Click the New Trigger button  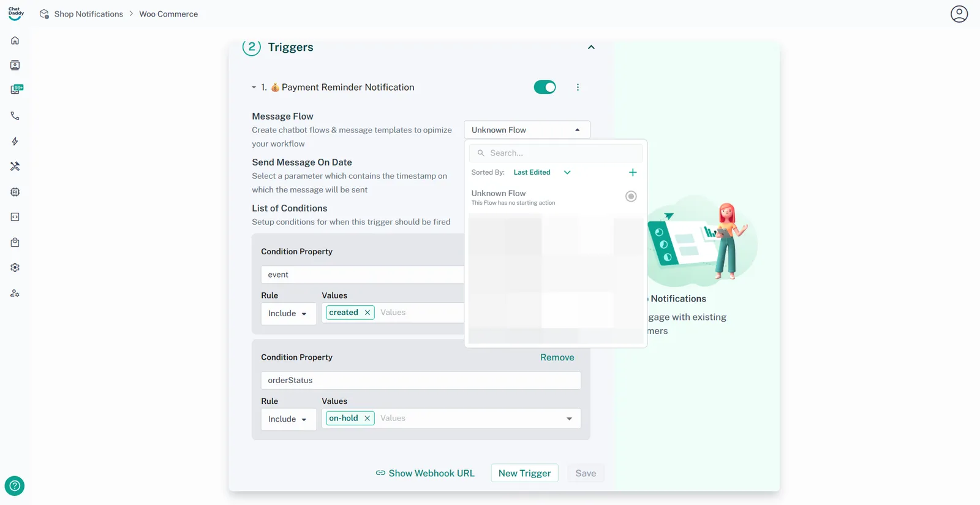click(x=524, y=473)
